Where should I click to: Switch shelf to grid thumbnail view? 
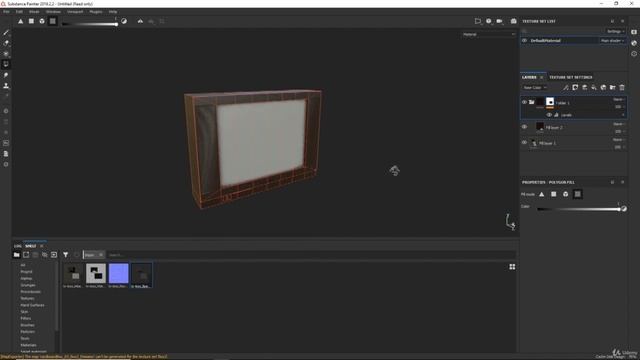tap(512, 267)
